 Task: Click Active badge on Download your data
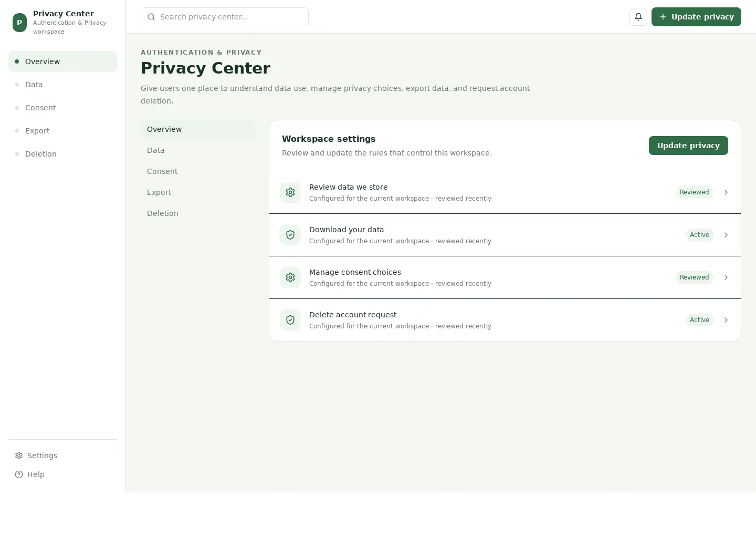pyautogui.click(x=699, y=235)
